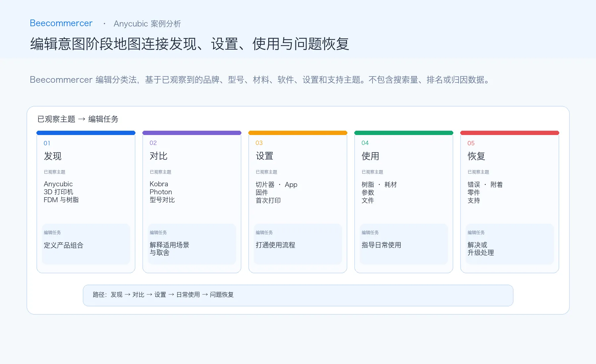Click stage number 04
This screenshot has height=364, width=596.
[365, 143]
